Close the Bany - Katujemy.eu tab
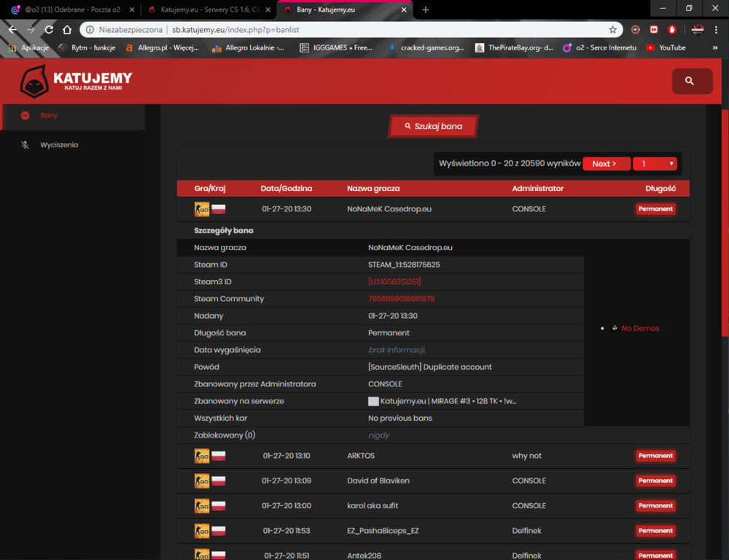Viewport: 729px width, 560px height. tap(404, 9)
